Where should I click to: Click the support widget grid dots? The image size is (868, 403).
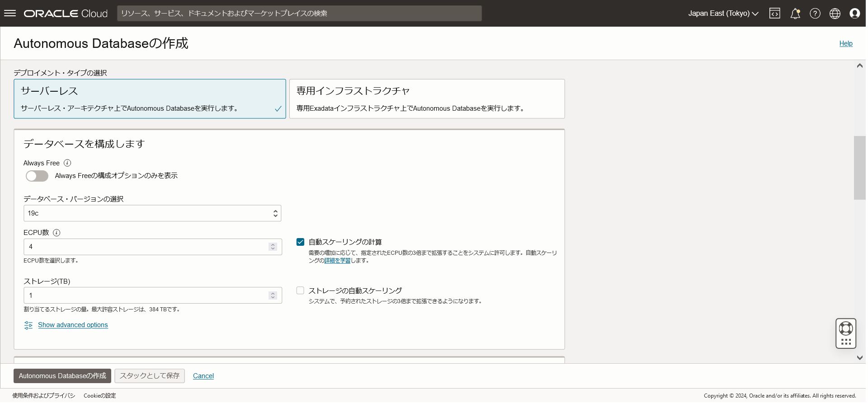846,342
